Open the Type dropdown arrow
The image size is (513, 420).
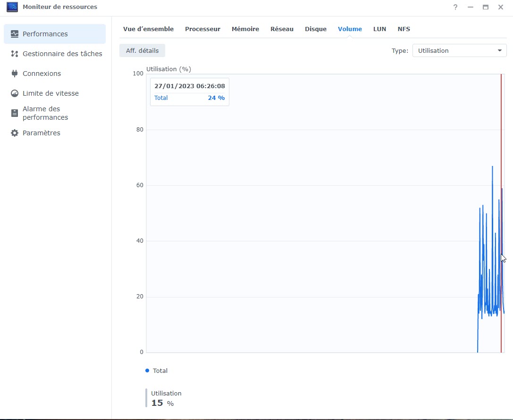point(500,50)
